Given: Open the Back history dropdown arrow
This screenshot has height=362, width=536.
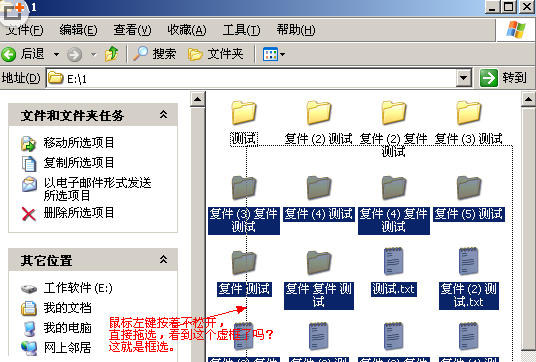Looking at the screenshot, I should [56, 54].
